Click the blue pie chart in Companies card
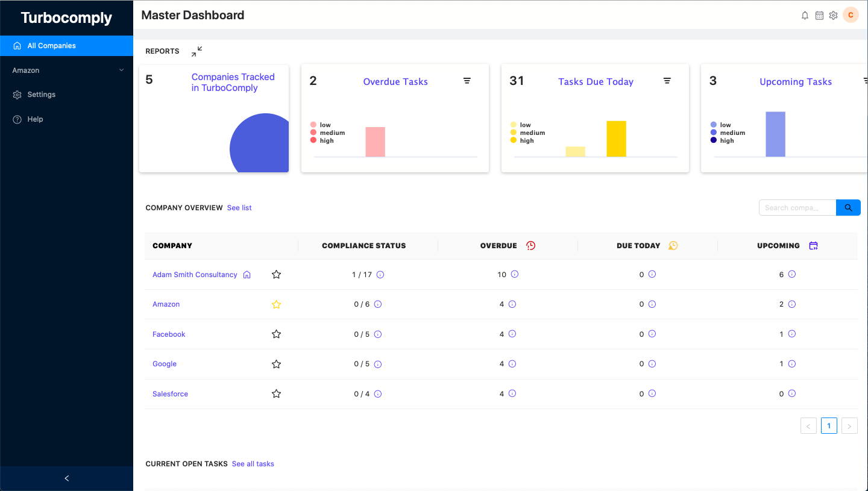868x491 pixels. (259, 143)
